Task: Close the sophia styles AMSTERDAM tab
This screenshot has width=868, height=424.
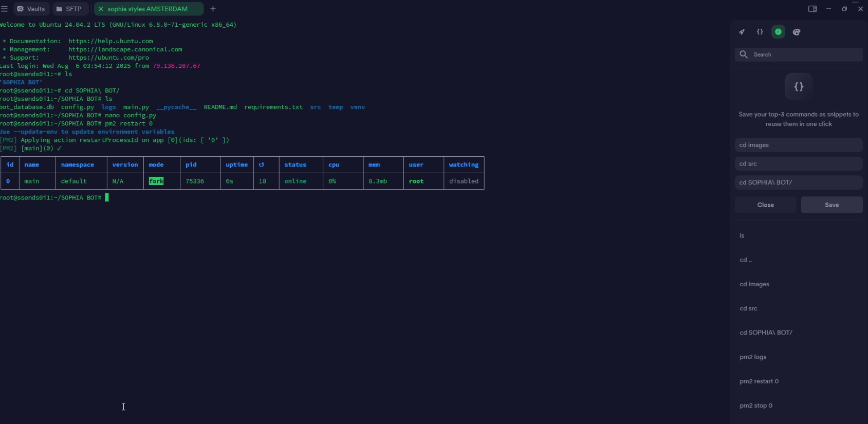Action: click(x=101, y=9)
